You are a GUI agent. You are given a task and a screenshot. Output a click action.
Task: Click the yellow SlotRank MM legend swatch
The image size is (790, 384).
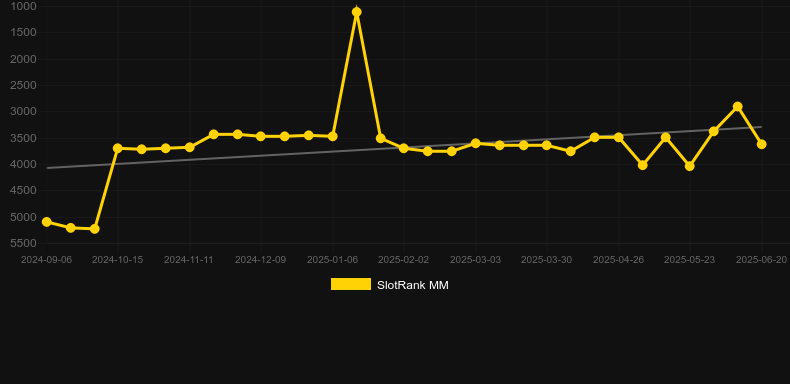point(351,284)
